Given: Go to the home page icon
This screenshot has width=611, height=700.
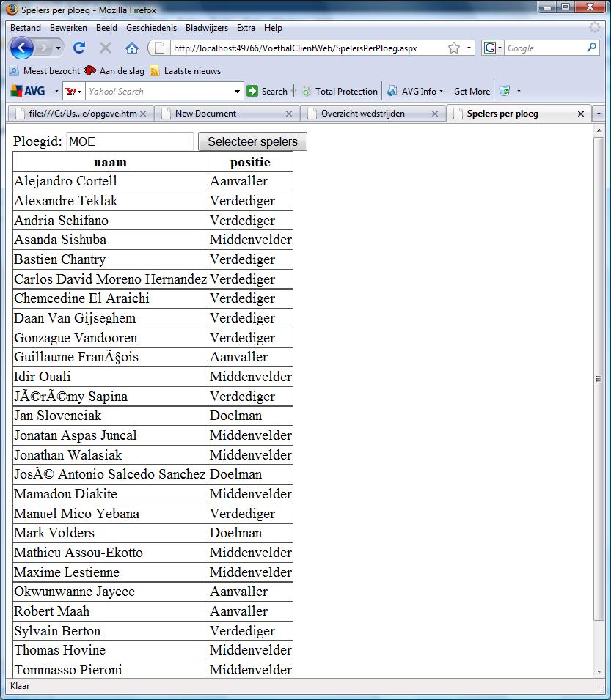Looking at the screenshot, I should pos(132,48).
